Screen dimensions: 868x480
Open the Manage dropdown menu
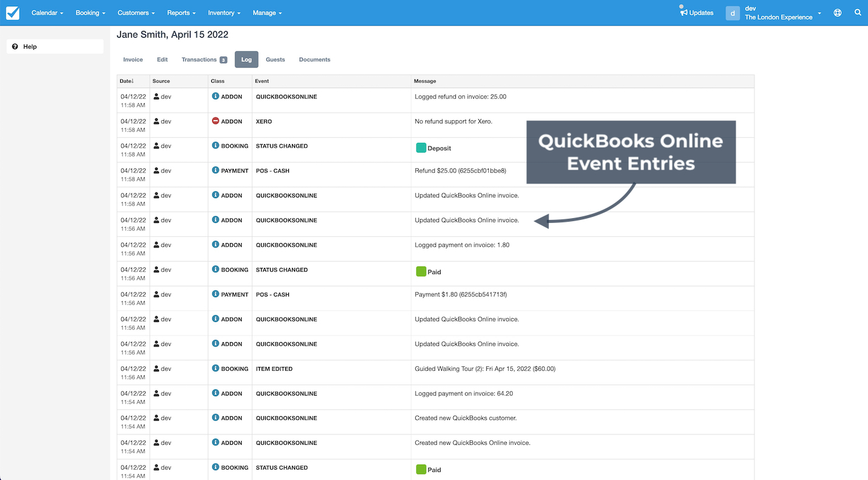point(267,13)
